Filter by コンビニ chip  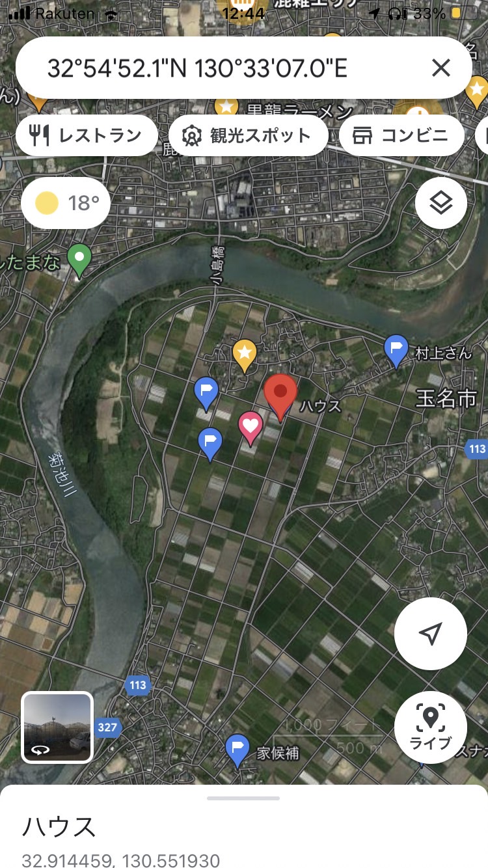(x=401, y=135)
